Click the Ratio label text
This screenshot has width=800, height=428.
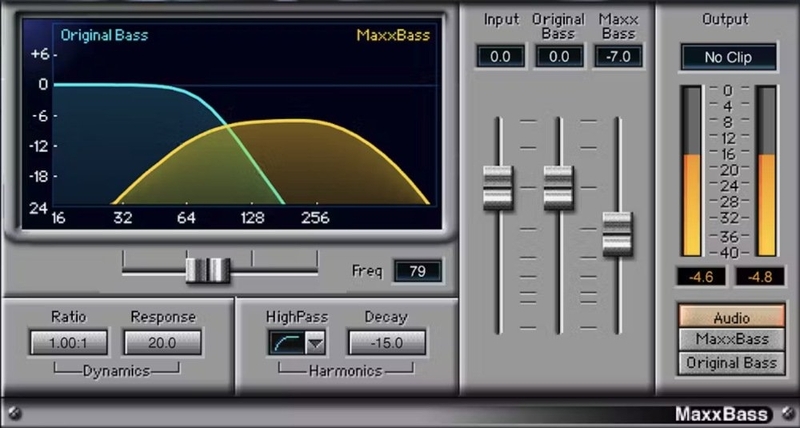(x=68, y=316)
